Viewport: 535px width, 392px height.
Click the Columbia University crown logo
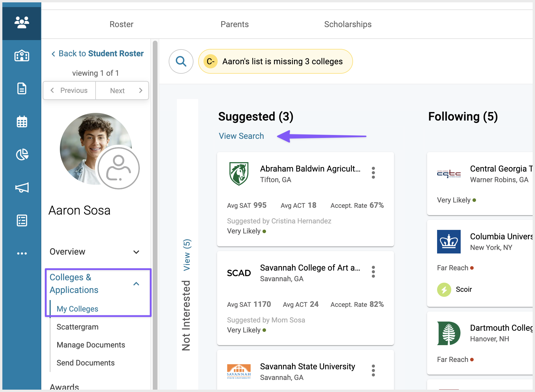tap(449, 242)
